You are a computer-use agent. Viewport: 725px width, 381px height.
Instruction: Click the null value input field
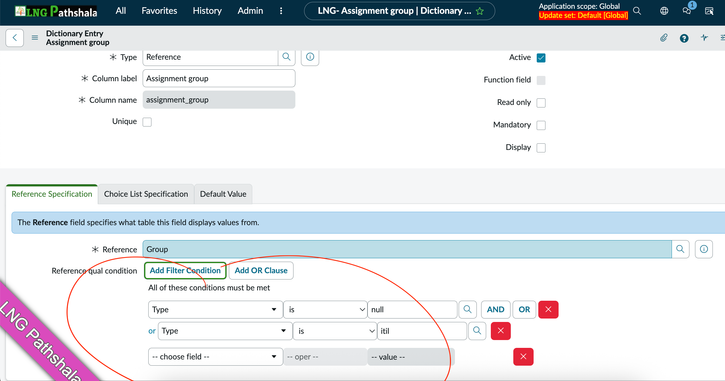(412, 309)
